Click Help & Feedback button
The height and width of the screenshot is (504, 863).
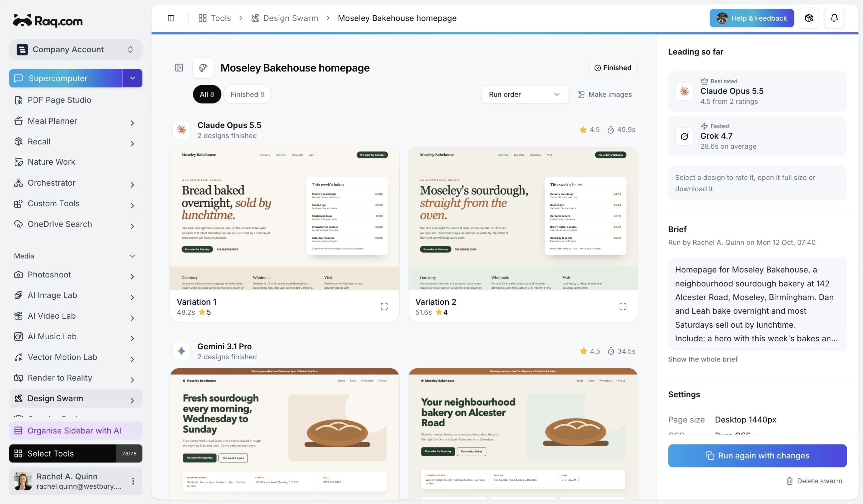pyautogui.click(x=751, y=18)
